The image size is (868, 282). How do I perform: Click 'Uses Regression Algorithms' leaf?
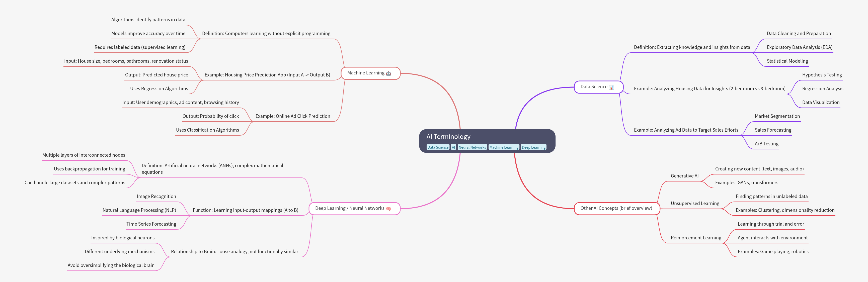(x=159, y=88)
